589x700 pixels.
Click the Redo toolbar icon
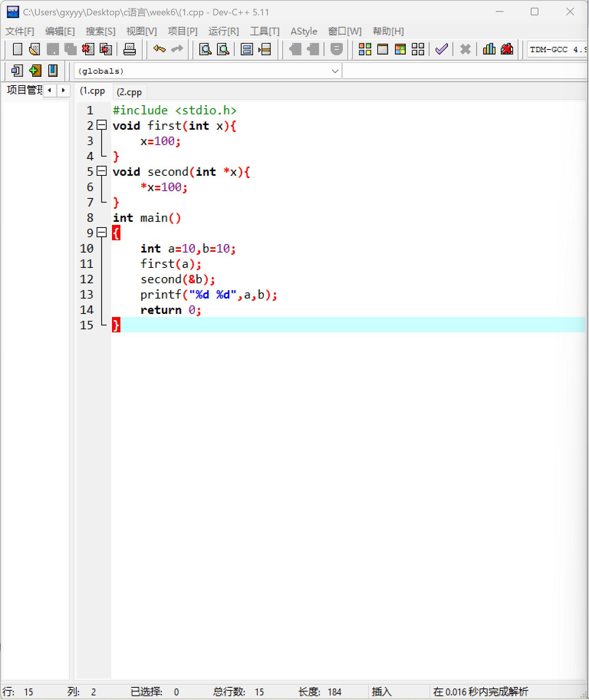(177, 49)
